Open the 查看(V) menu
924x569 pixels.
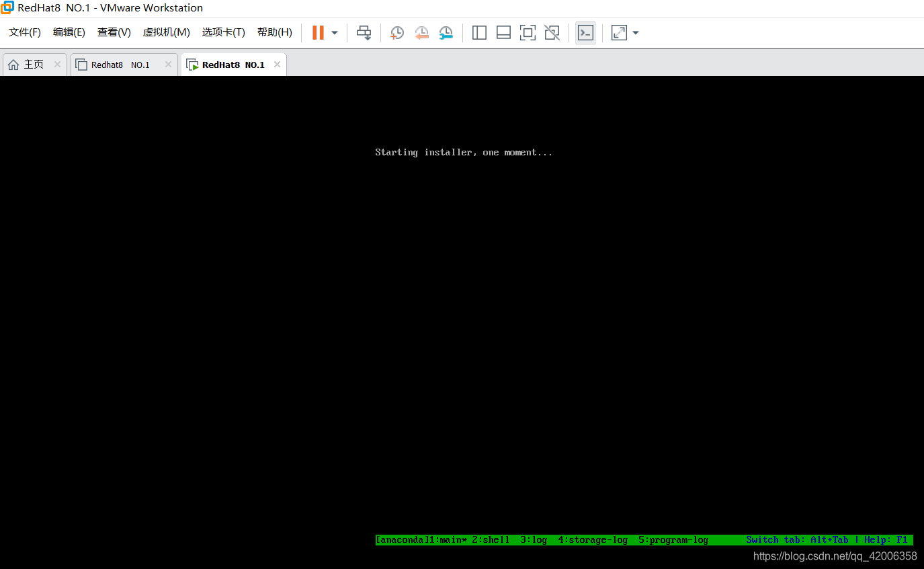pyautogui.click(x=114, y=32)
